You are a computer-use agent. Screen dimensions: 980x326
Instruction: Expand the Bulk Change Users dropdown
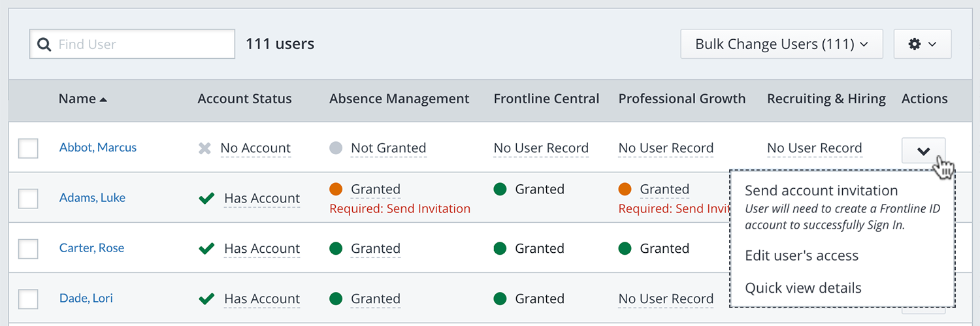(x=781, y=44)
